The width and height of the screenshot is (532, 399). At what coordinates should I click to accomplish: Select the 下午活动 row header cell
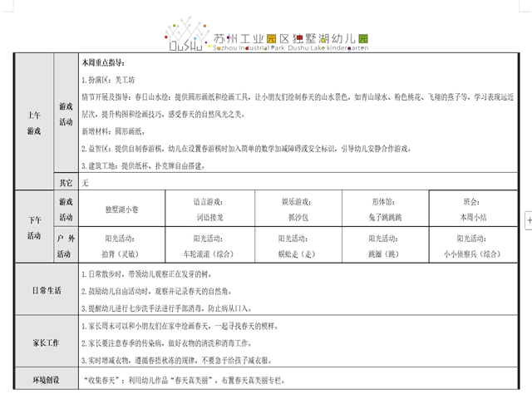click(34, 228)
